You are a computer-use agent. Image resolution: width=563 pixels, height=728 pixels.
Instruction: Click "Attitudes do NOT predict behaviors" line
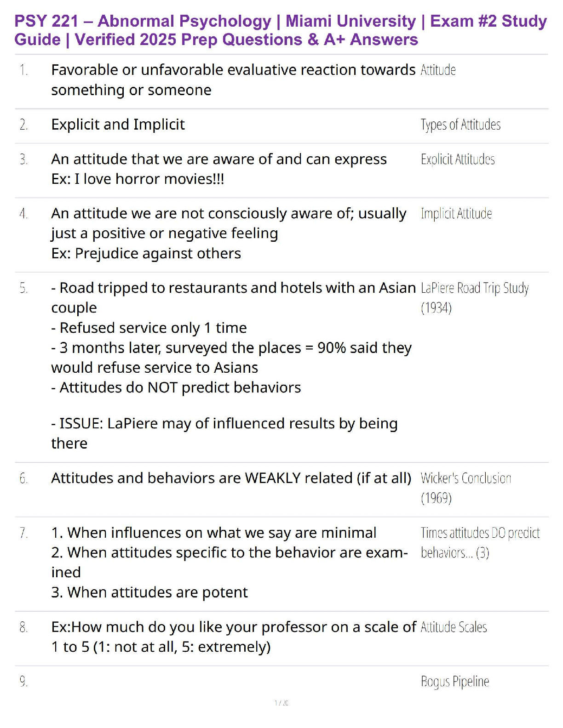point(176,387)
